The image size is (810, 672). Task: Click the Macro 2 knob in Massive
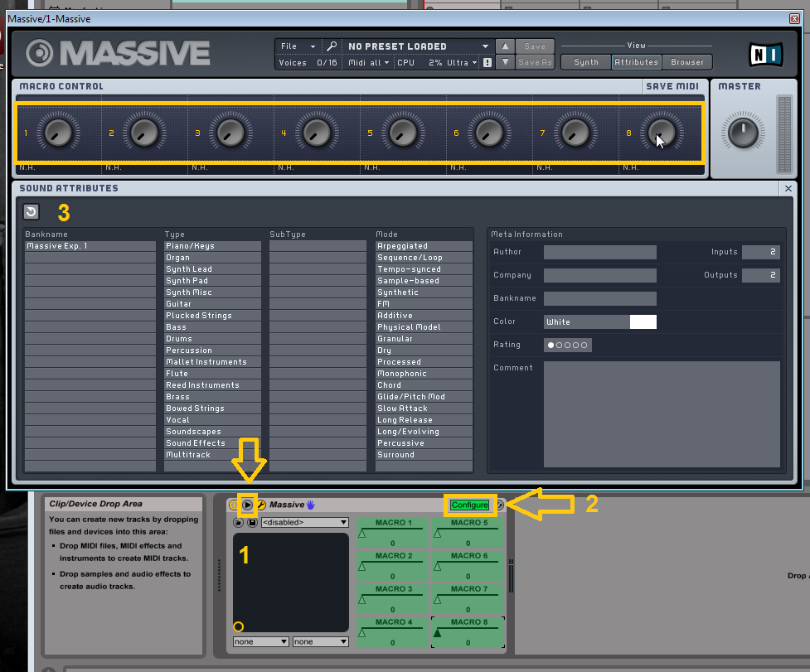(144, 133)
